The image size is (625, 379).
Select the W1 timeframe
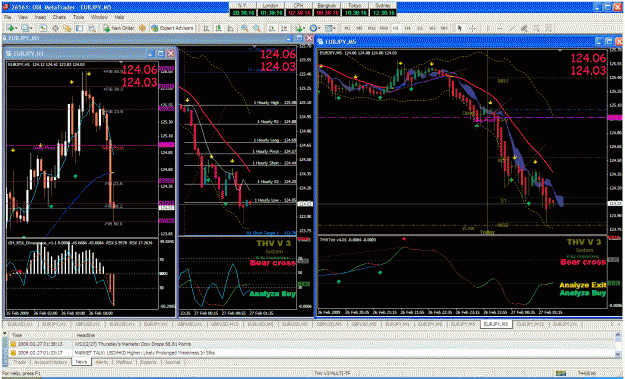(432, 28)
